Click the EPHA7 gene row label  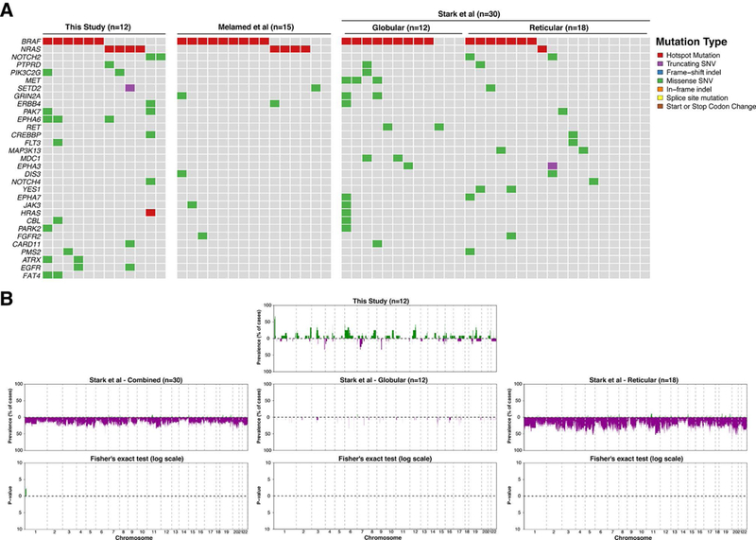[29, 198]
